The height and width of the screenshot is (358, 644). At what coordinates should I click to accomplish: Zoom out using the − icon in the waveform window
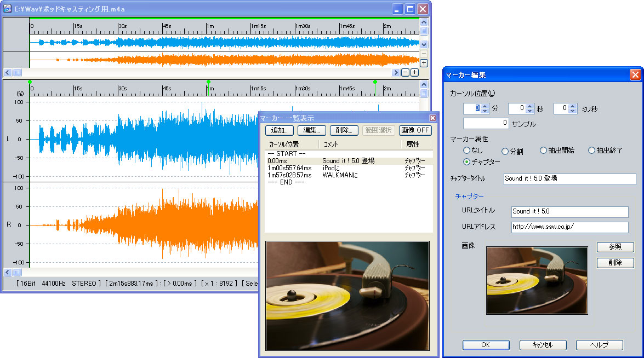(406, 72)
